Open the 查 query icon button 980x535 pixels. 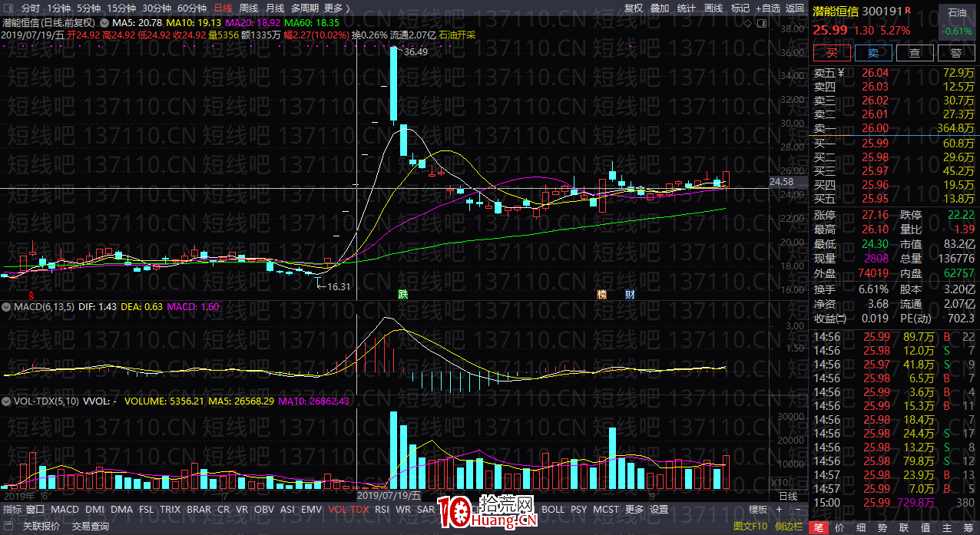click(x=915, y=53)
